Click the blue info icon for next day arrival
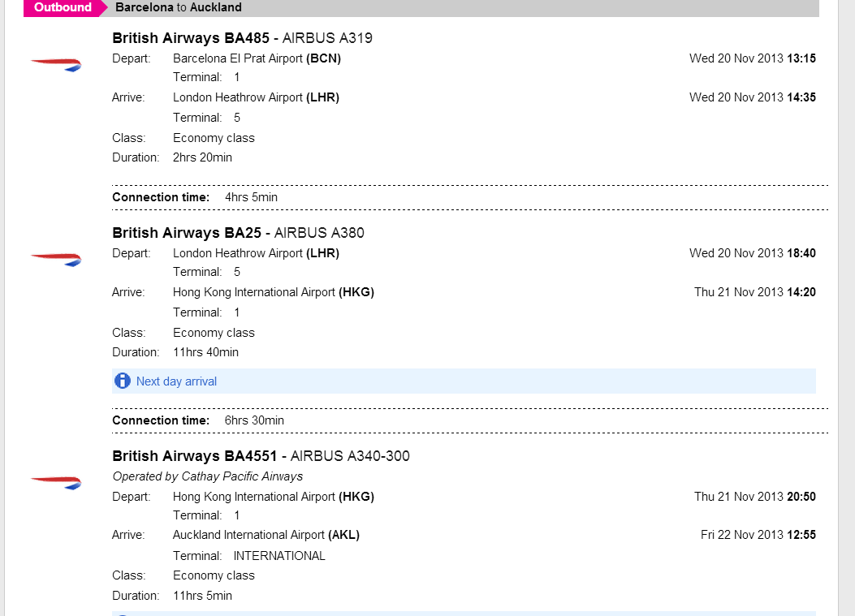The height and width of the screenshot is (616, 855). (x=123, y=381)
